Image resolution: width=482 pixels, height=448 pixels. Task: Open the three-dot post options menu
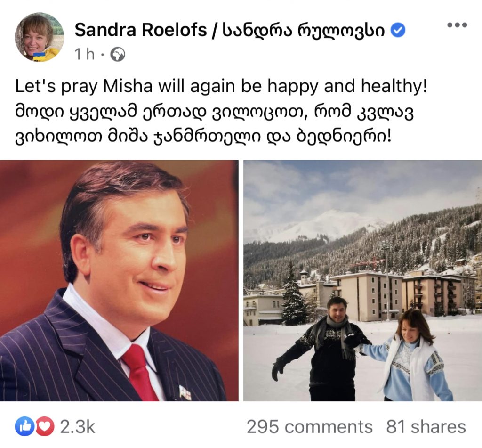pos(457,24)
